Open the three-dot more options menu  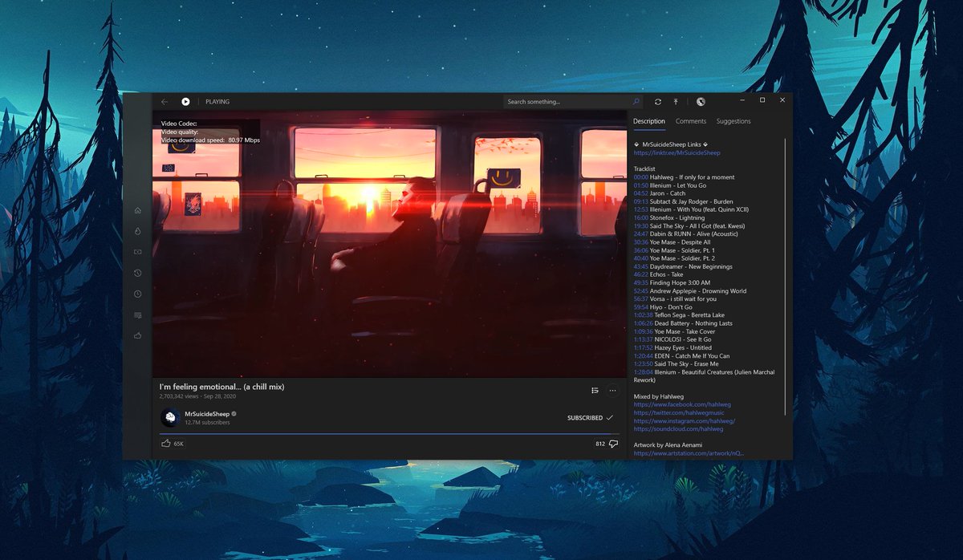coord(612,391)
